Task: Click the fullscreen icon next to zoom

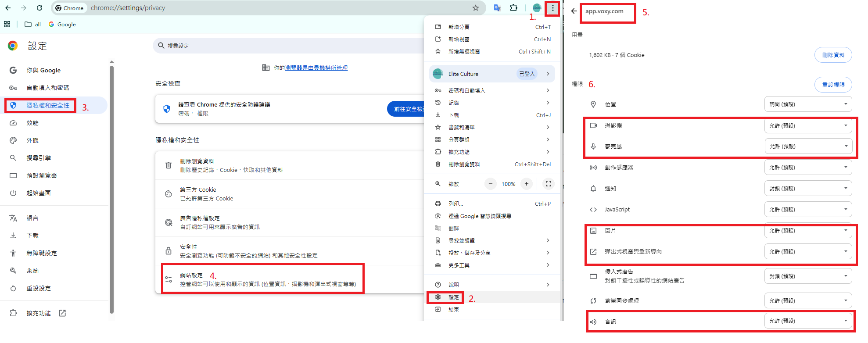Action: pos(548,184)
